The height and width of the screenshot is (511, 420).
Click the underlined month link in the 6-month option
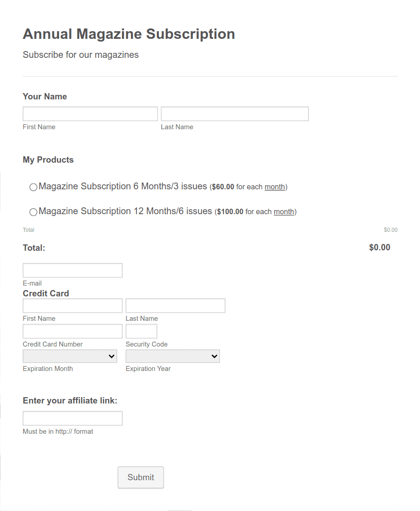click(x=275, y=187)
